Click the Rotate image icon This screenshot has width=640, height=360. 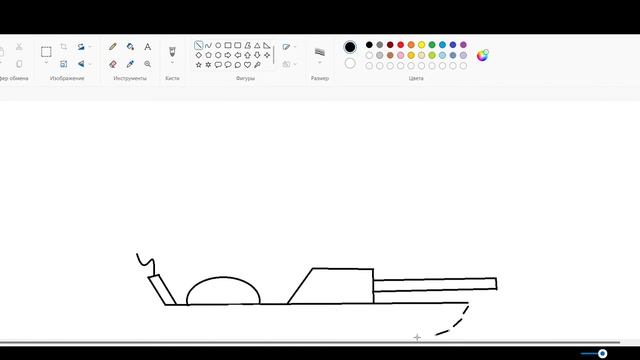pyautogui.click(x=81, y=47)
